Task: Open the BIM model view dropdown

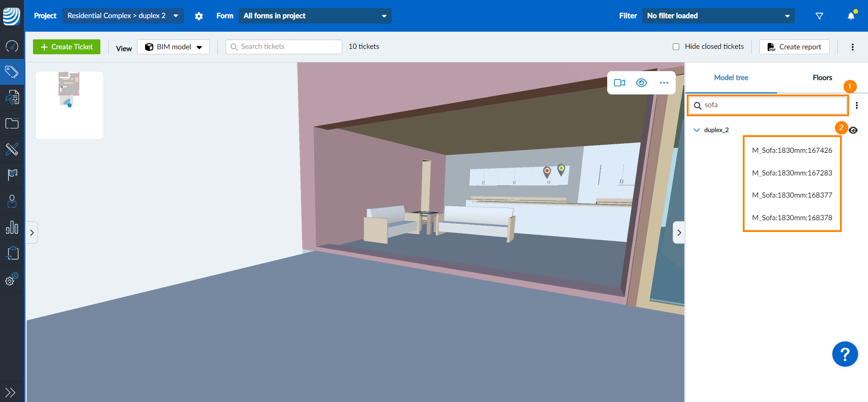Action: pos(174,47)
